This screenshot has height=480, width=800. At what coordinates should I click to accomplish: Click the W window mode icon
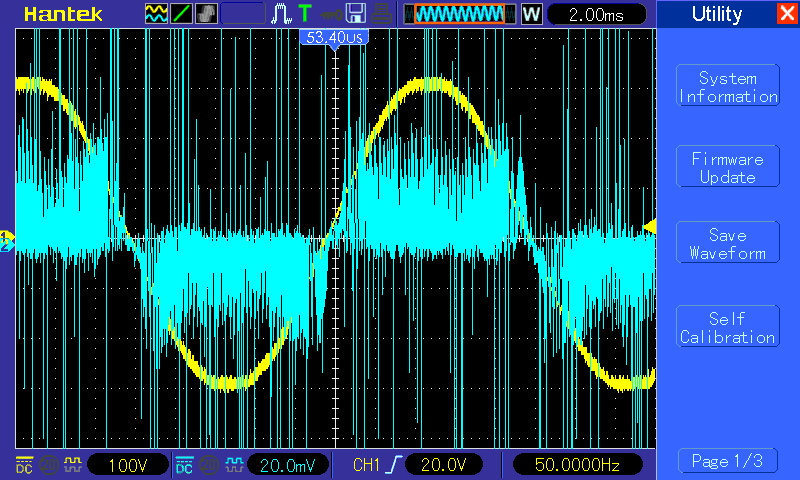click(531, 14)
